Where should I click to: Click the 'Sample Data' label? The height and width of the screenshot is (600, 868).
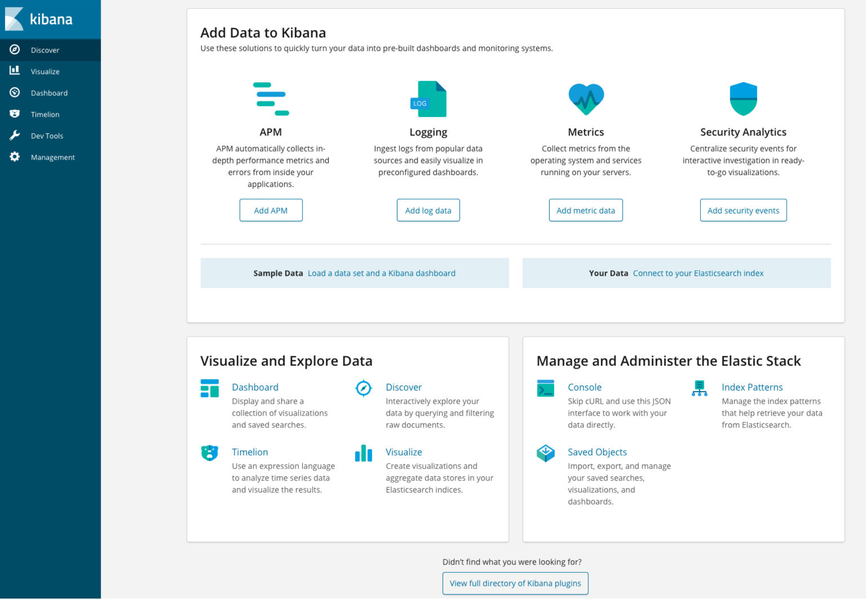click(278, 273)
